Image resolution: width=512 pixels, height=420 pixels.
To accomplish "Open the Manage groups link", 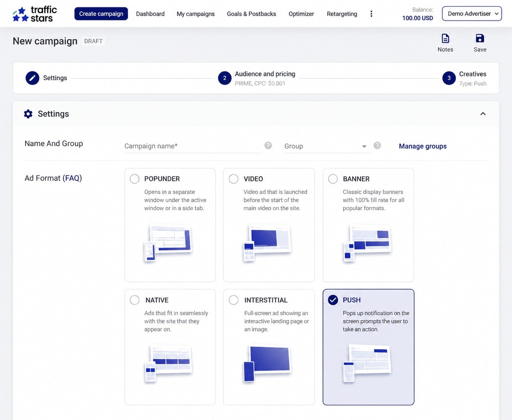I will click(423, 146).
